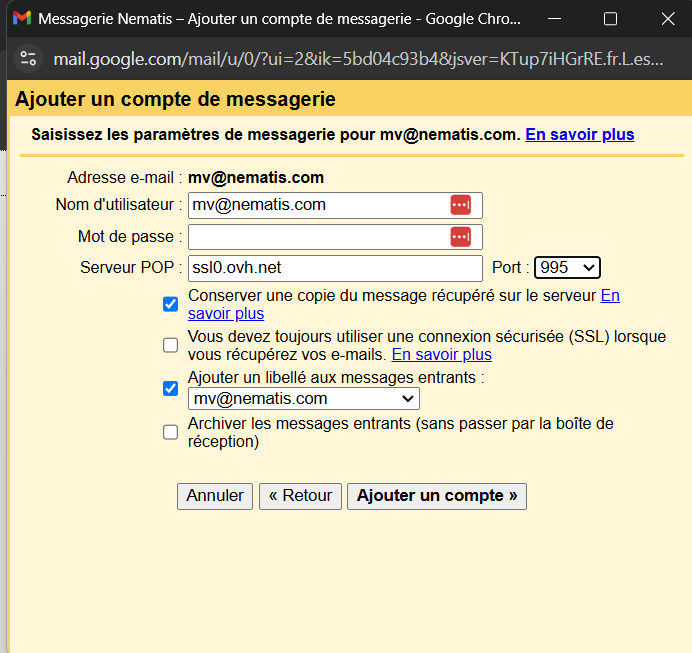Click the site information icon in address bar
The image size is (692, 653).
28,59
